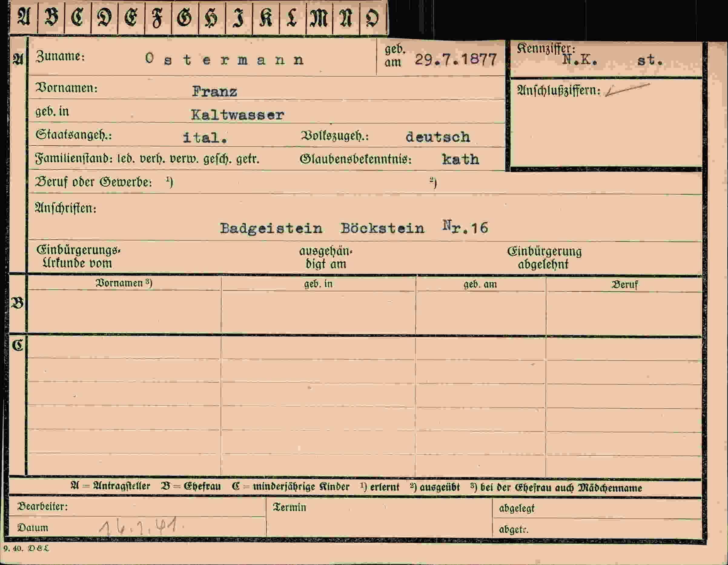728x565 pixels.
Task: Click the Staatsangeh. label
Action: click(x=74, y=135)
